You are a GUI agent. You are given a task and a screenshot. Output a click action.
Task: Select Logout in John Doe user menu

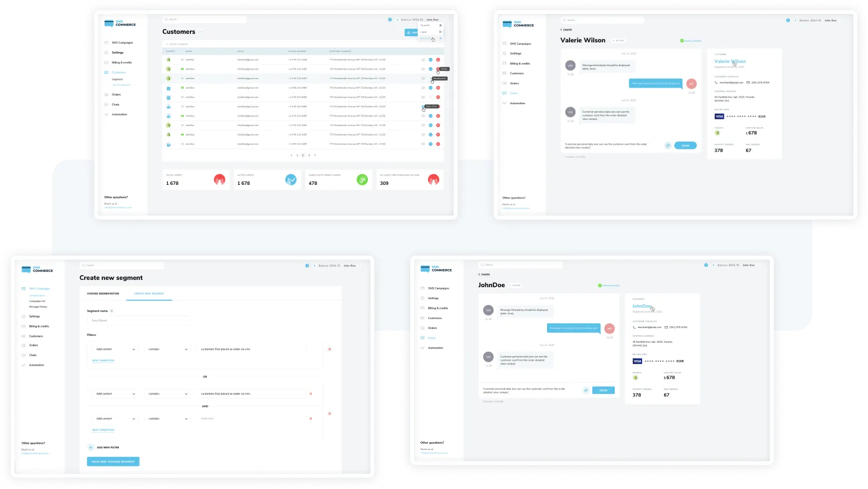424,32
